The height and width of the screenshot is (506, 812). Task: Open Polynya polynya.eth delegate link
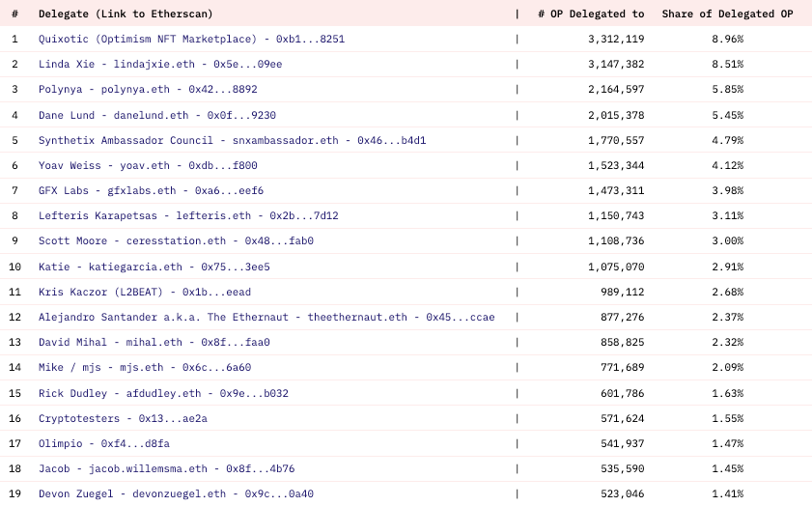pos(148,89)
